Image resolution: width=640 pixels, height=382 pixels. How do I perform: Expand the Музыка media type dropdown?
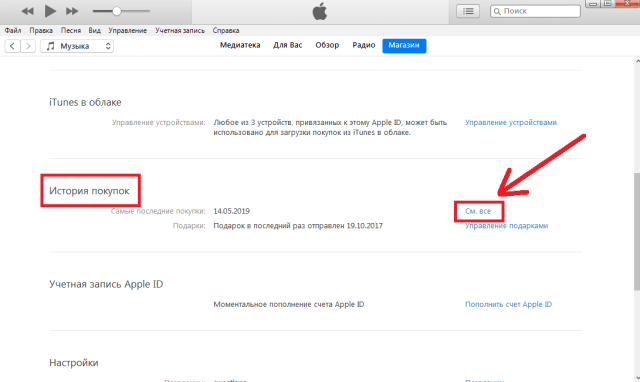point(77,46)
